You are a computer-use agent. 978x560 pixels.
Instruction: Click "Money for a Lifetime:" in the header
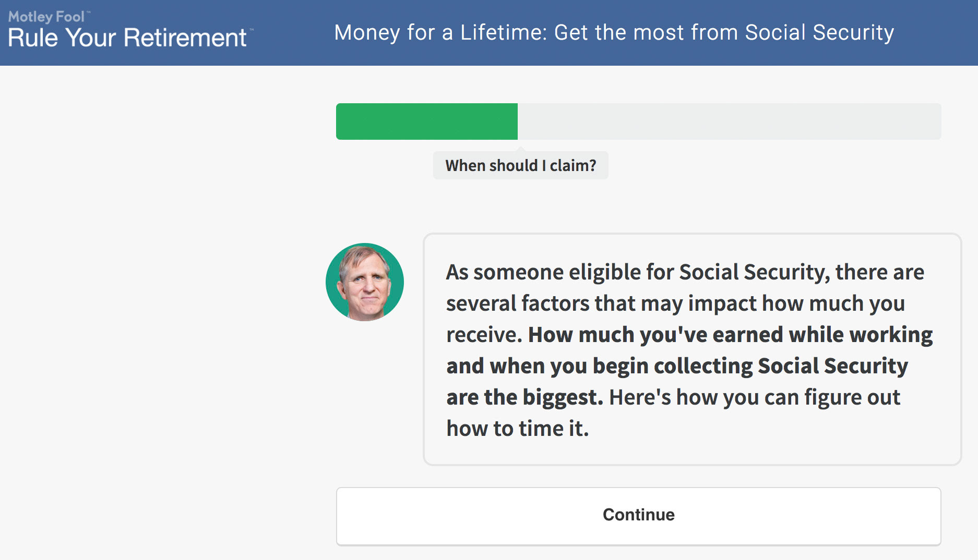pyautogui.click(x=440, y=32)
